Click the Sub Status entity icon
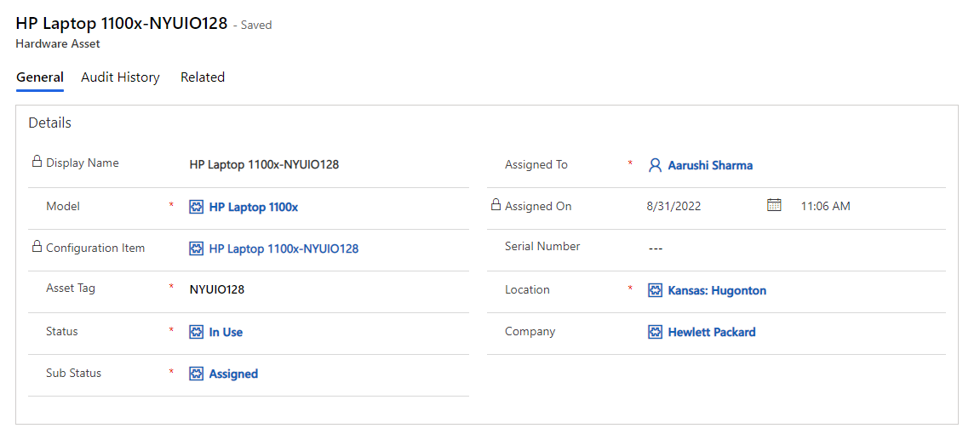Screen dimensions: 980x434 (197, 374)
